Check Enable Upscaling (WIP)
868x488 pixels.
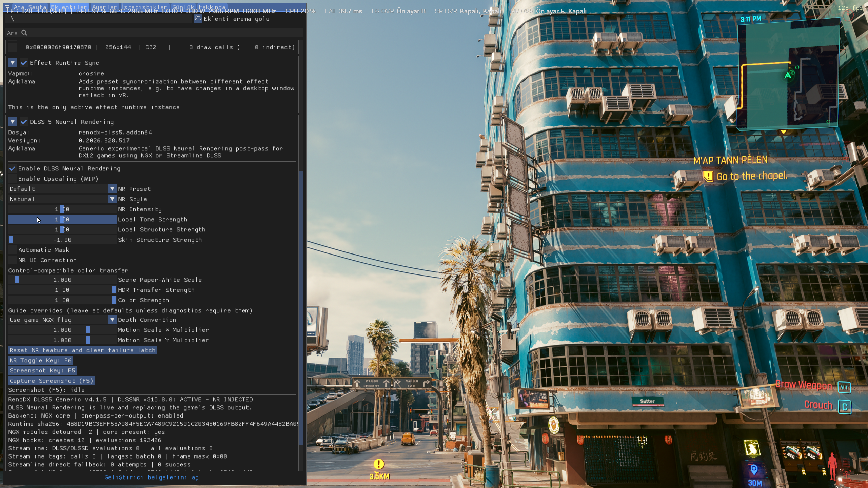13,179
